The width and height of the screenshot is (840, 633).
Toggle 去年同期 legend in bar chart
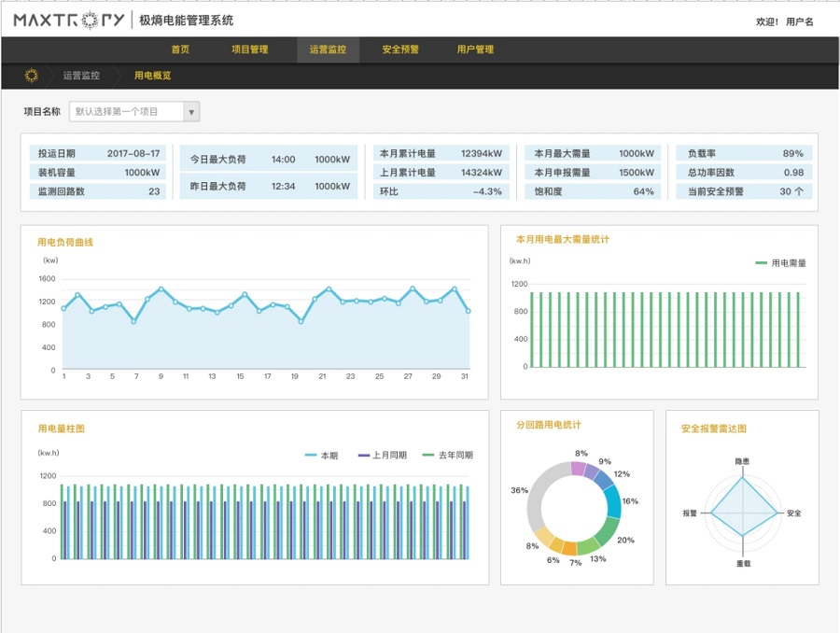click(448, 456)
